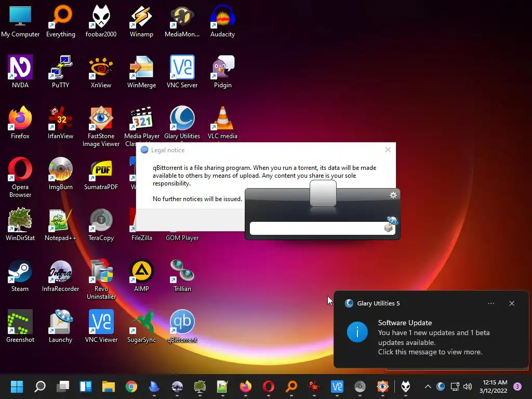This screenshot has height=399, width=532.
Task: Select the Greenshot desktop icon
Action: (x=20, y=326)
